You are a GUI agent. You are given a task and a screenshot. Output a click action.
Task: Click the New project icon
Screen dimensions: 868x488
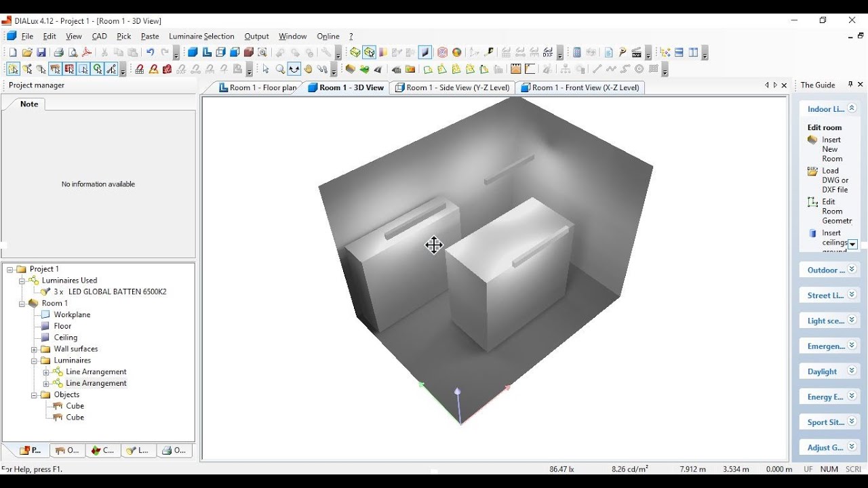tap(13, 52)
